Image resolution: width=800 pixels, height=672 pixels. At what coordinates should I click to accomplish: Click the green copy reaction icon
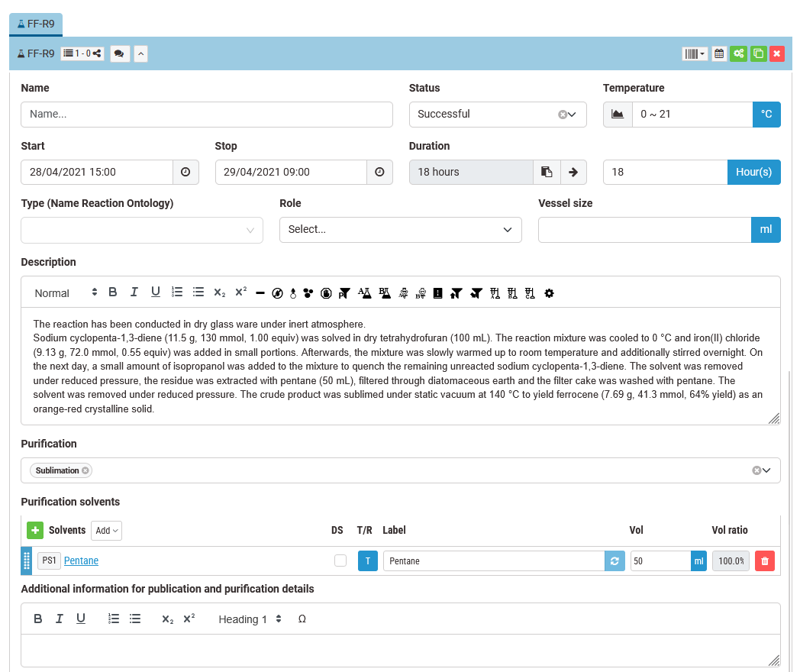(758, 53)
